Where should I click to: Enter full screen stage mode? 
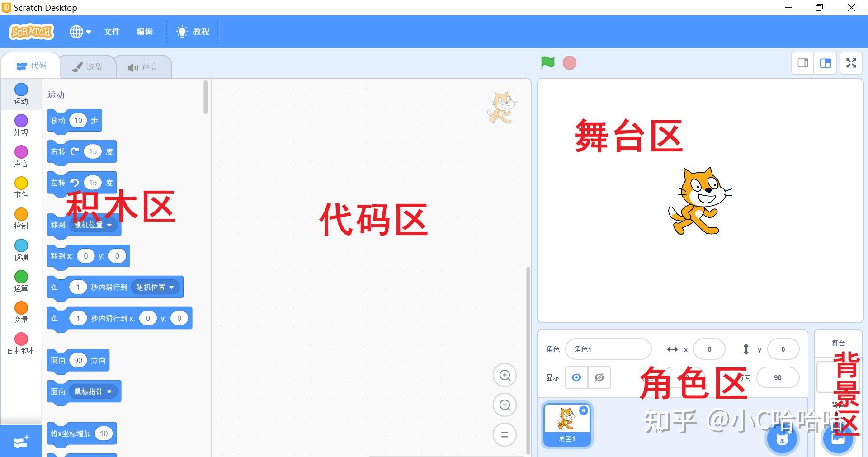point(851,63)
